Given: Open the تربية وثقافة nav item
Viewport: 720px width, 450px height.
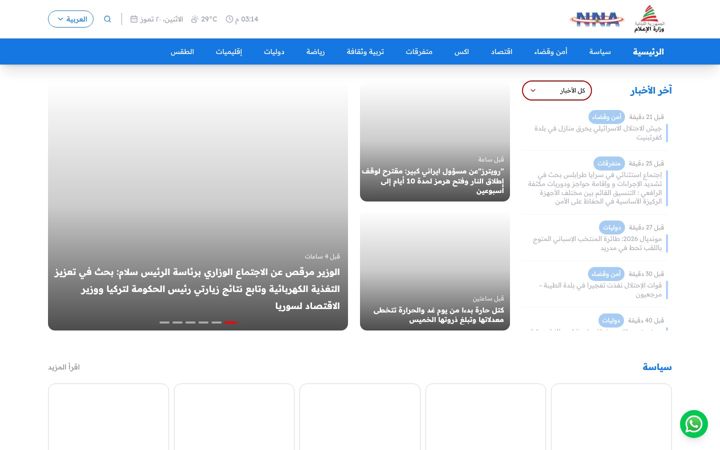Looking at the screenshot, I should point(365,52).
